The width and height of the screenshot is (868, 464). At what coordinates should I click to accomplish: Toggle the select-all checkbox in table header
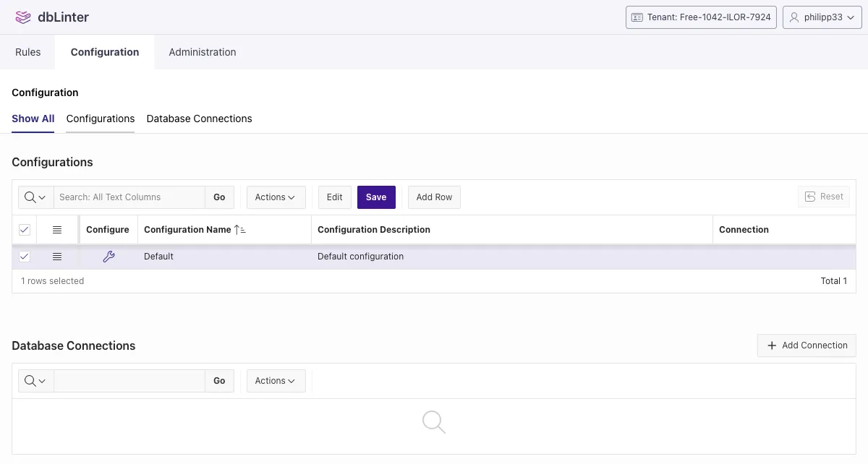click(x=25, y=230)
